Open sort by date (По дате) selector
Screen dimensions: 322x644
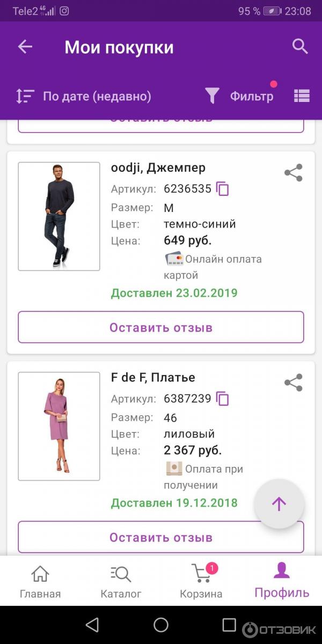[x=84, y=96]
